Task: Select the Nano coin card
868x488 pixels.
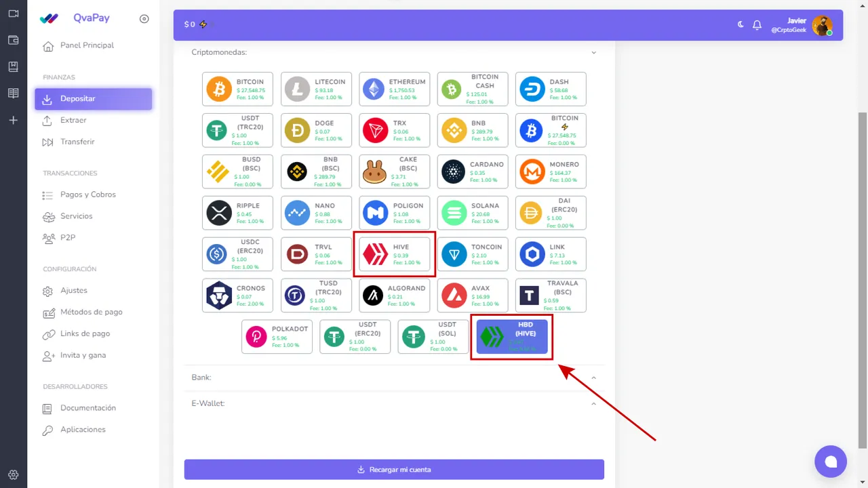Action: click(x=316, y=213)
